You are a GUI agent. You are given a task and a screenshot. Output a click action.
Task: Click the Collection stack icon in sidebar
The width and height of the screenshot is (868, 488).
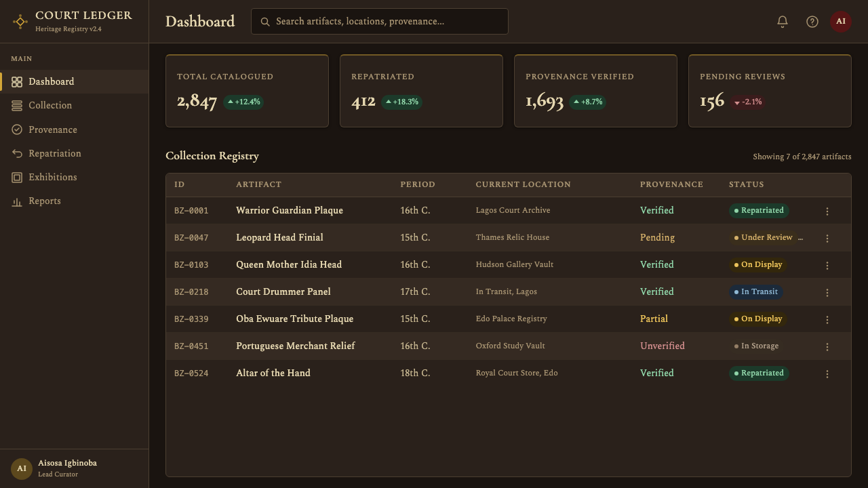coord(17,106)
